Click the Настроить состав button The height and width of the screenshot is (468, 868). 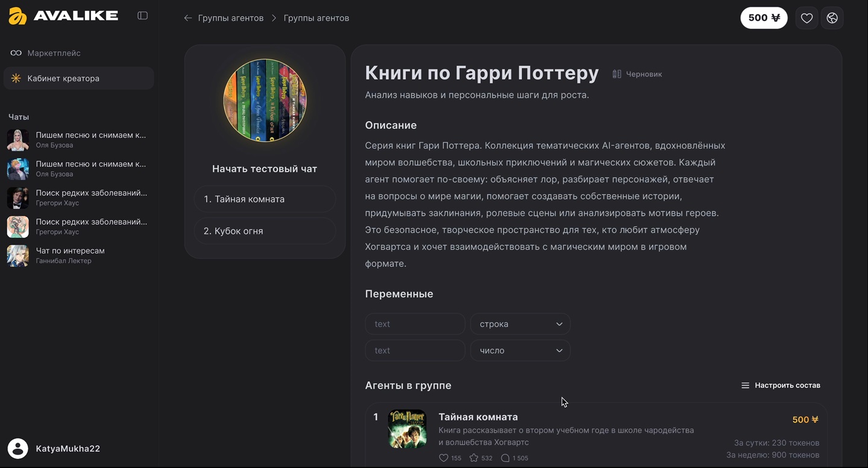(x=781, y=385)
